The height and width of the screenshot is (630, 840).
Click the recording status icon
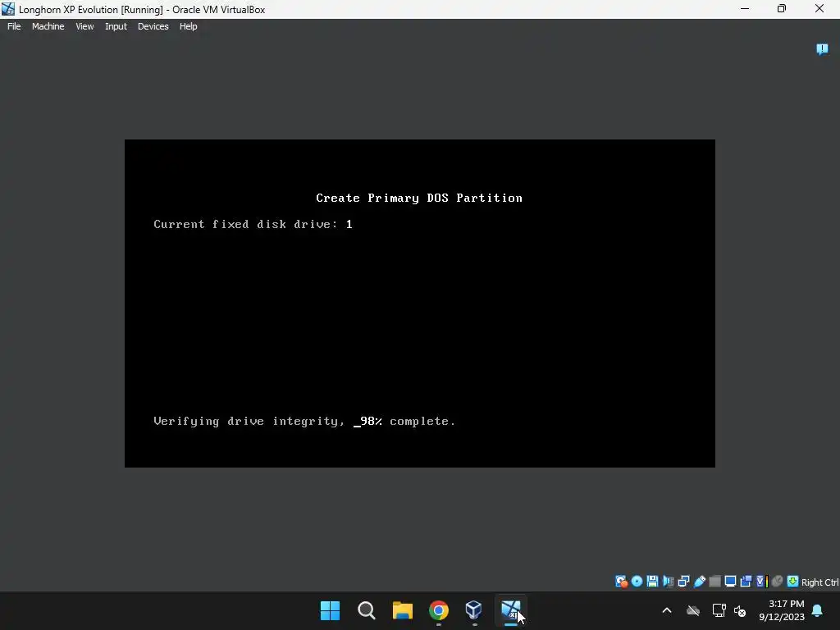pyautogui.click(x=746, y=582)
